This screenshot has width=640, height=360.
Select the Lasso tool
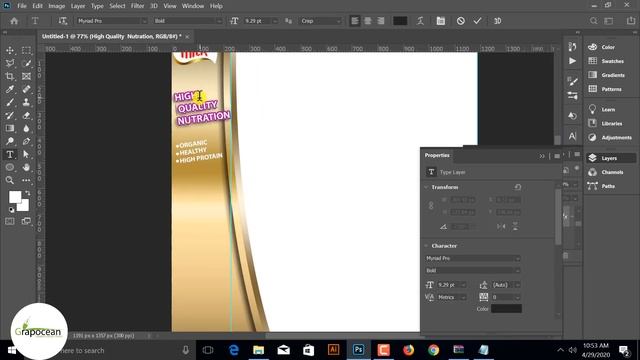(10, 63)
